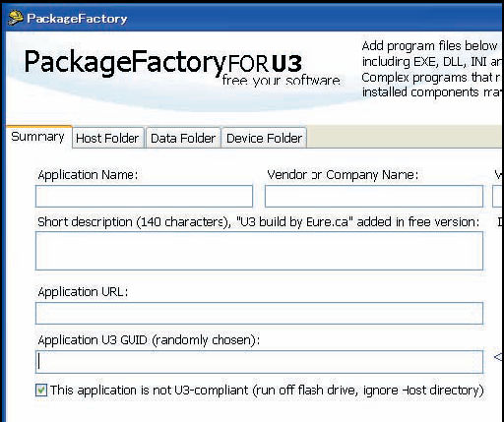Screen dimensions: 504x422
Task: Select the Data Folder tab
Action: [183, 138]
